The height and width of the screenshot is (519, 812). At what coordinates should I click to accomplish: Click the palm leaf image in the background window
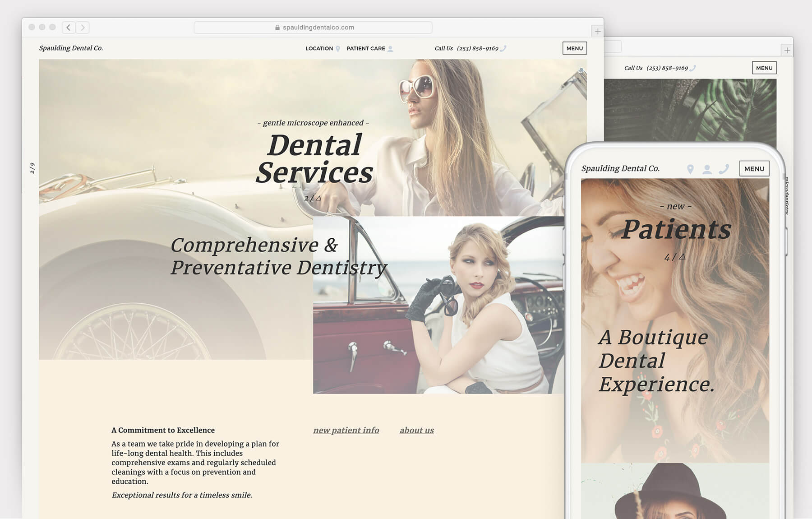coord(690,111)
